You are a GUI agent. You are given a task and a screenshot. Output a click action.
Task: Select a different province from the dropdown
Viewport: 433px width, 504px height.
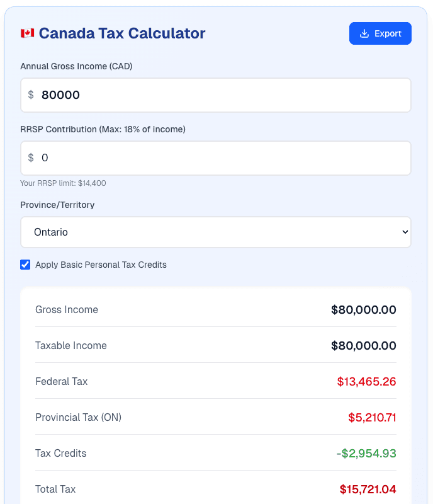(216, 232)
